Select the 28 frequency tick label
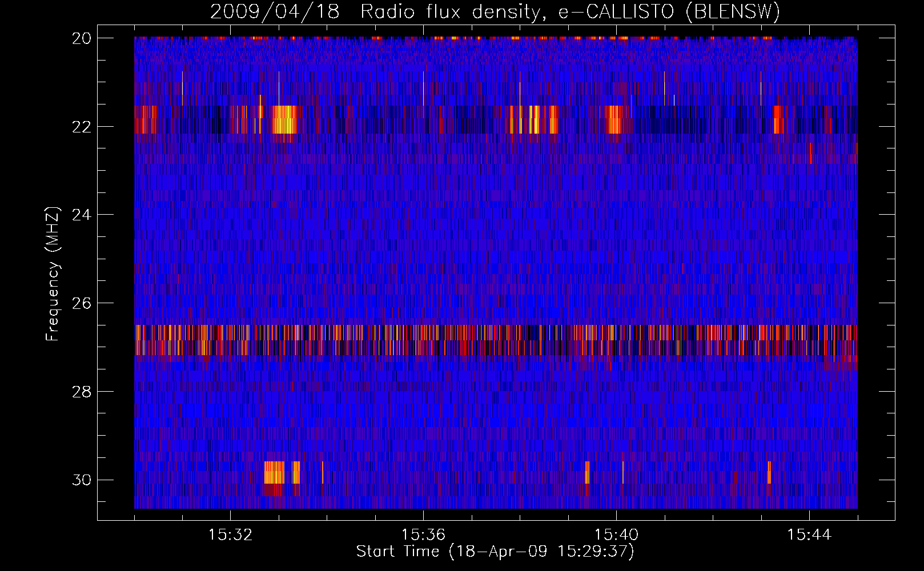Screen dimensions: 924x571 82,392
